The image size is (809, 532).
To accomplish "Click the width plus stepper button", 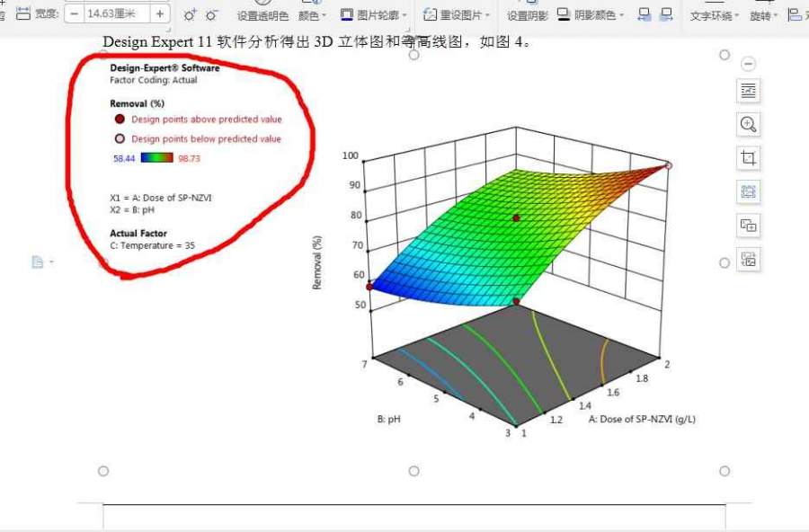I will (159, 14).
